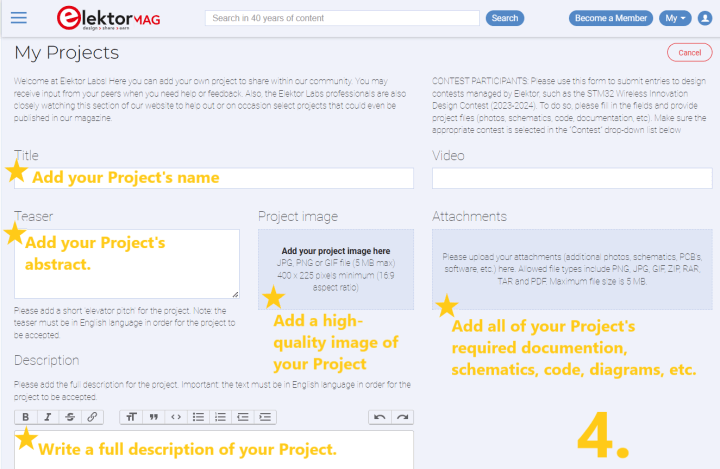The width and height of the screenshot is (720, 469).
Task: Insert a blockquote in description
Action: pos(154,417)
